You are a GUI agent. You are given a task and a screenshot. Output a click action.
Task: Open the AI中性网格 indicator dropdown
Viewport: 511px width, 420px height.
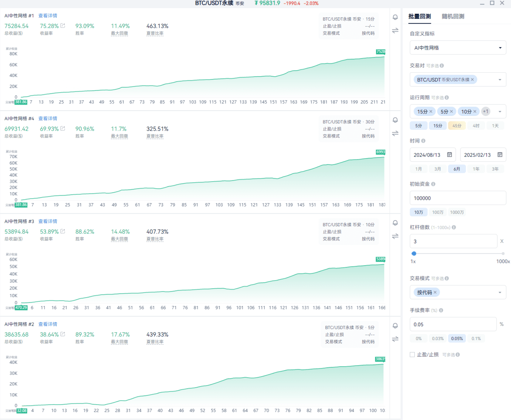click(458, 48)
